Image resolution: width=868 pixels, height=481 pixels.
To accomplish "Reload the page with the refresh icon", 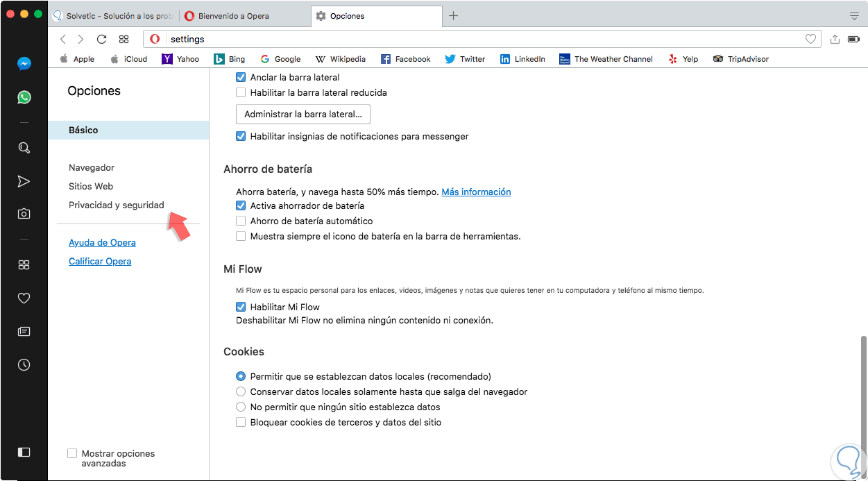I will 101,40.
